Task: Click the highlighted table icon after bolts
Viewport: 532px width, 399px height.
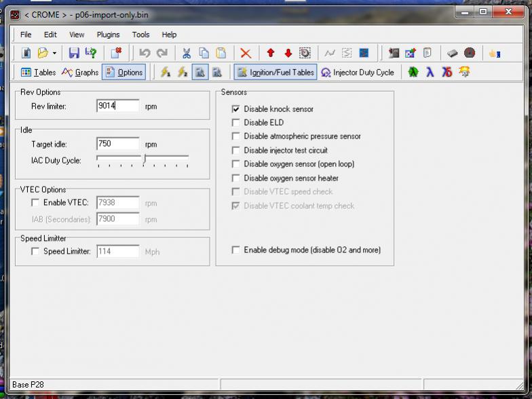Action: (200, 72)
